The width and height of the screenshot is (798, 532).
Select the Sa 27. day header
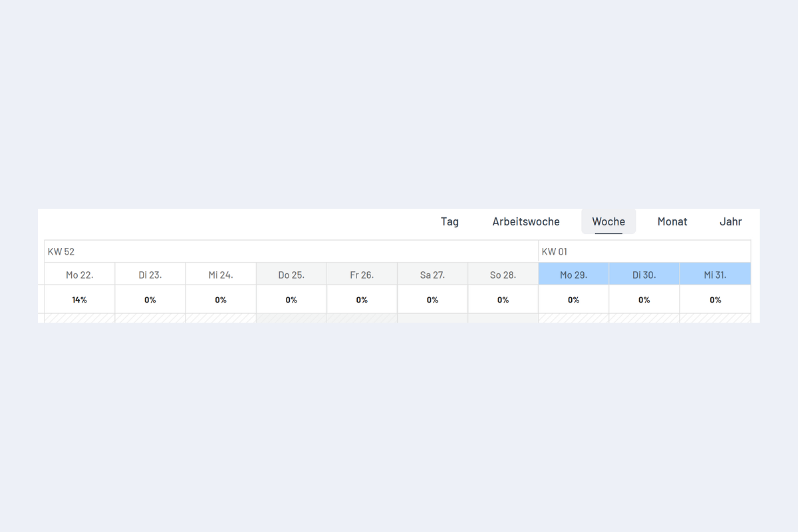click(x=432, y=275)
